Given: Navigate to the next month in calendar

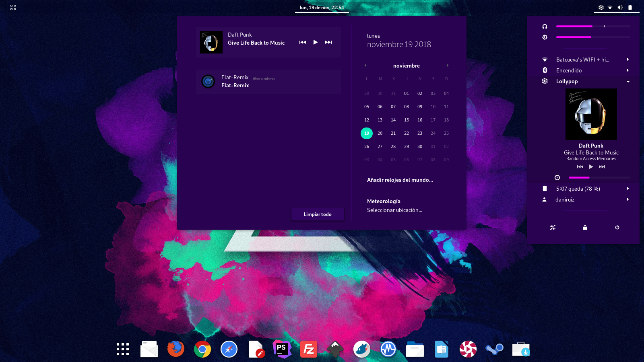Looking at the screenshot, I should 448,65.
